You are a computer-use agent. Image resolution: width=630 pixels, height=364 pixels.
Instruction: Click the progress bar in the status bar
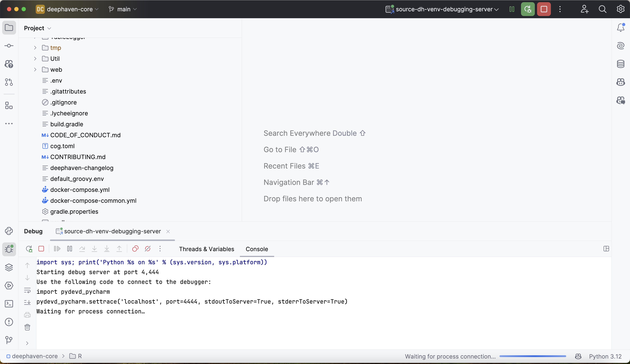coord(532,356)
